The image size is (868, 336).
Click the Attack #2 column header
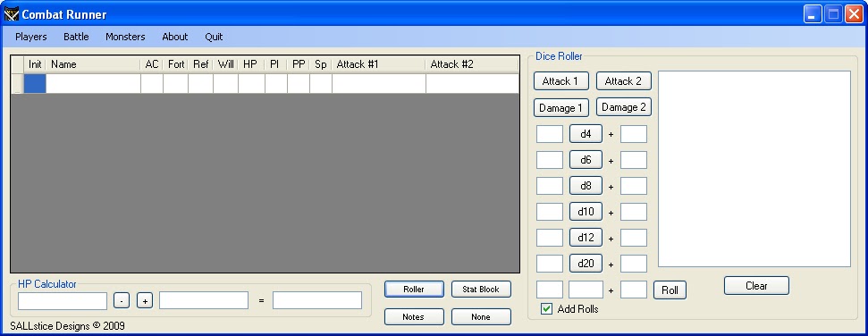point(472,64)
